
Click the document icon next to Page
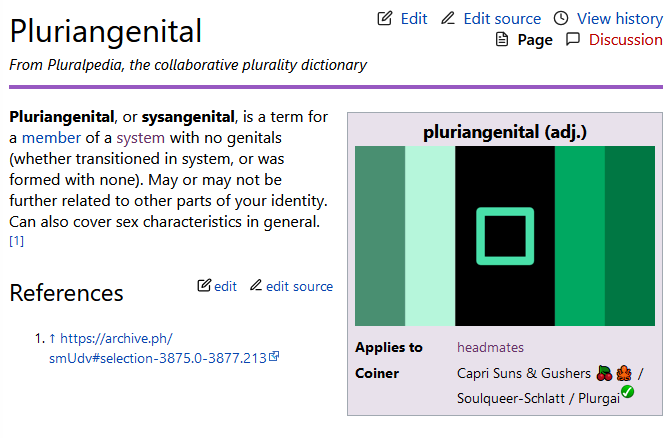click(502, 40)
